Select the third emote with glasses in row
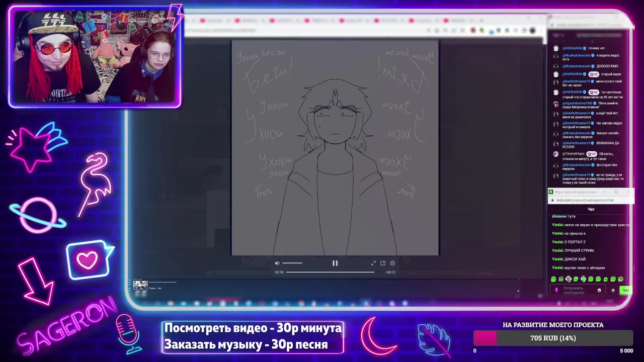Viewport: 644px width, 362px height. click(x=569, y=279)
